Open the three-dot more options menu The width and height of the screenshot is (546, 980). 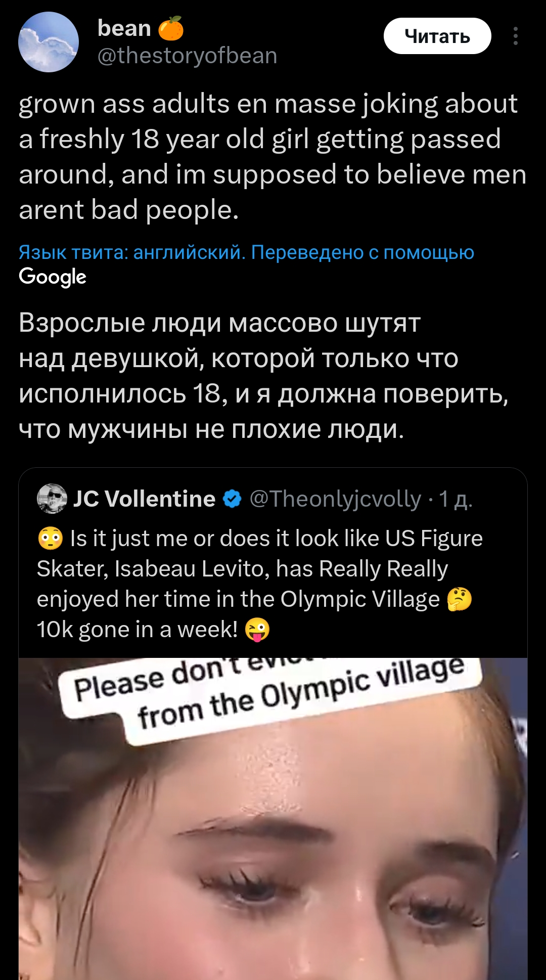pyautogui.click(x=515, y=36)
